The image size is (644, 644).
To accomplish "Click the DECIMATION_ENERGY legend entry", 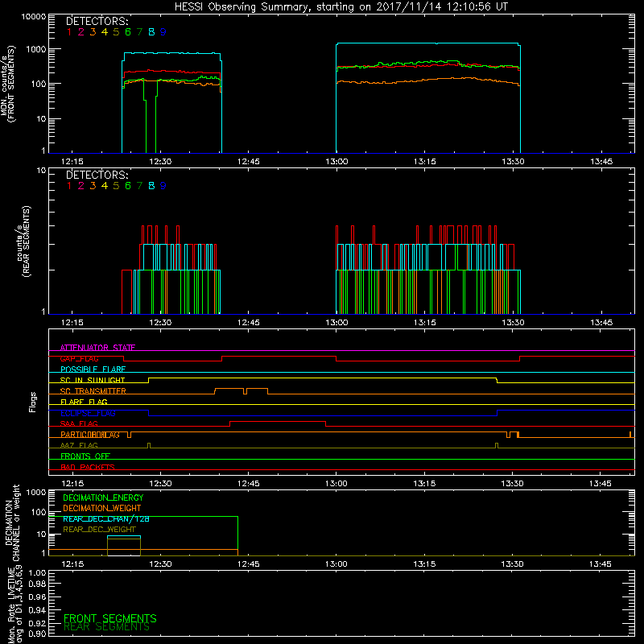I will [103, 497].
